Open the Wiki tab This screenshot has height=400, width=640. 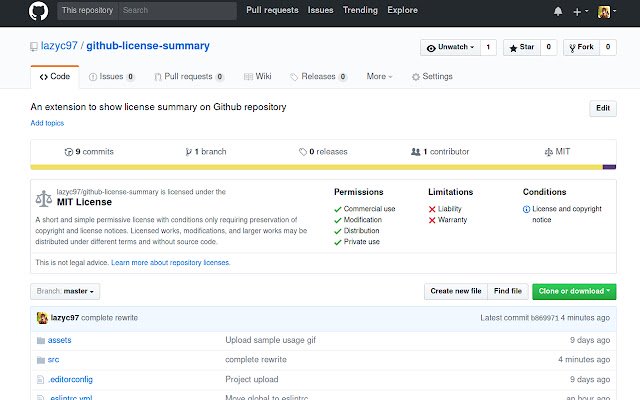[x=258, y=77]
